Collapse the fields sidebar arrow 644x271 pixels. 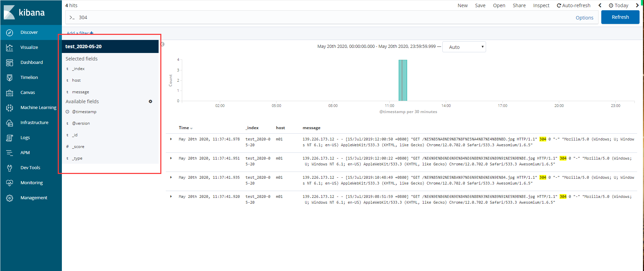pyautogui.click(x=163, y=44)
